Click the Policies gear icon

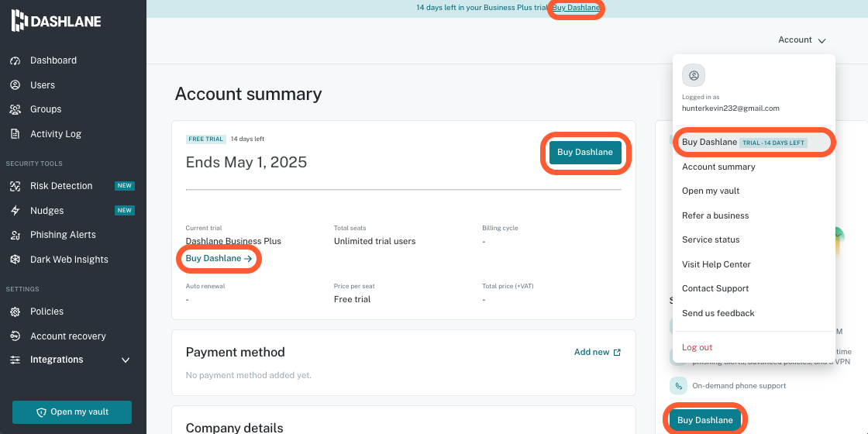[15, 312]
